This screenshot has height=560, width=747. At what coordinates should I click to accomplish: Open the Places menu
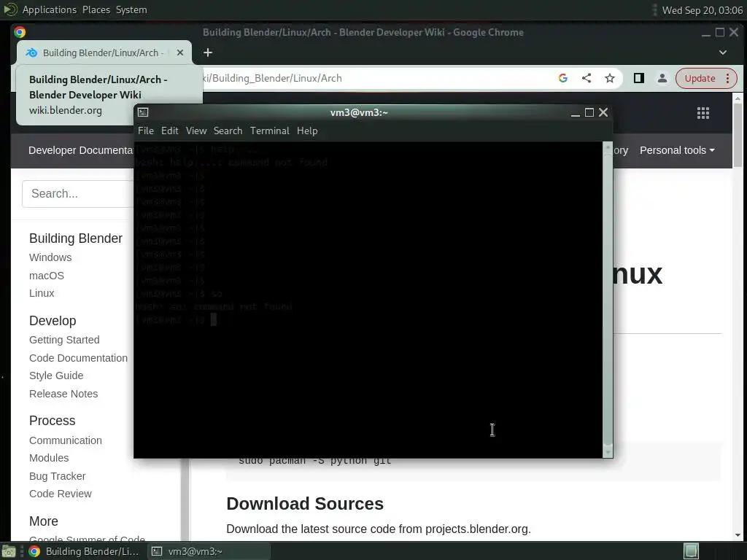point(96,9)
